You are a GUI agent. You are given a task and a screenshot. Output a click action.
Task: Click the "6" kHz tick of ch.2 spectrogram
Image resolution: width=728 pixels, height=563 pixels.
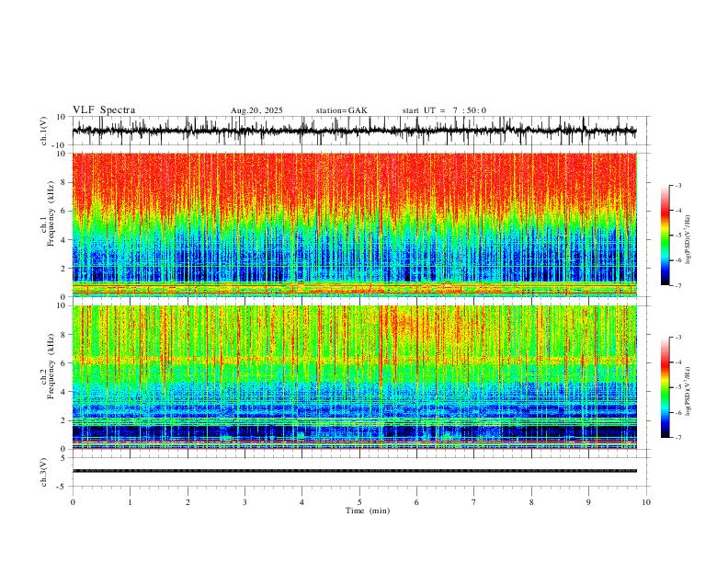64,362
